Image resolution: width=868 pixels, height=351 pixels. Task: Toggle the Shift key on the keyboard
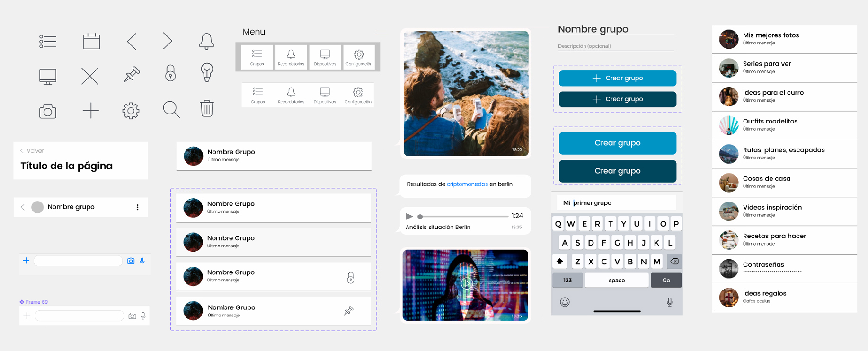(560, 261)
